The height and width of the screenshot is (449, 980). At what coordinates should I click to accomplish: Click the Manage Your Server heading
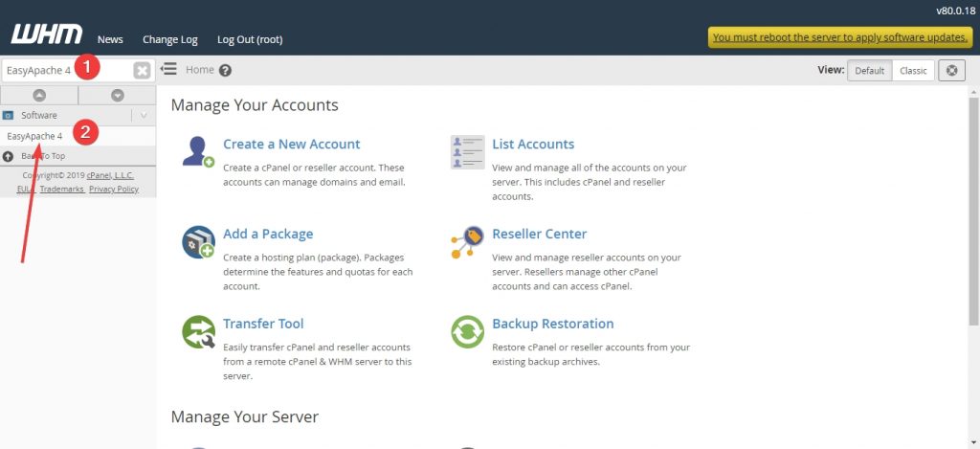coord(244,416)
